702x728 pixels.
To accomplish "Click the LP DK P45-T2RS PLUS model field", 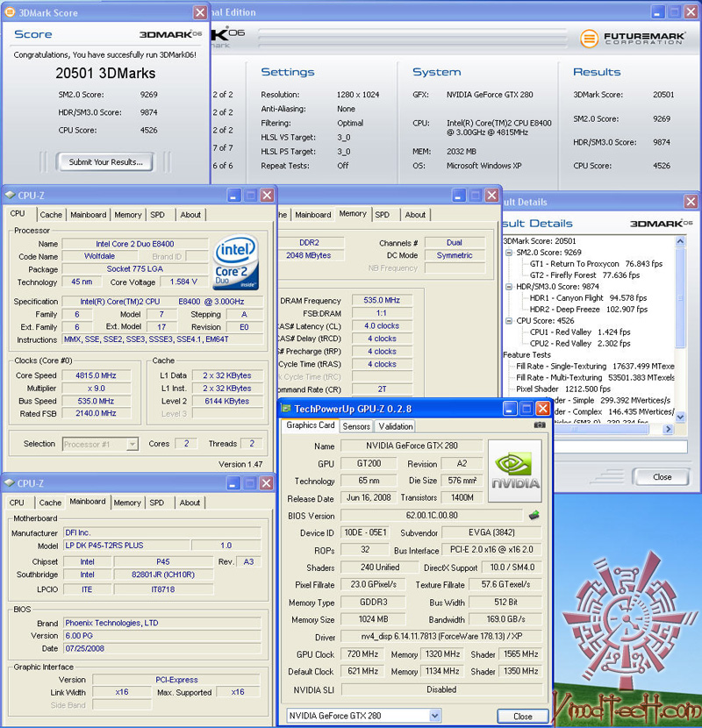I will [x=126, y=546].
